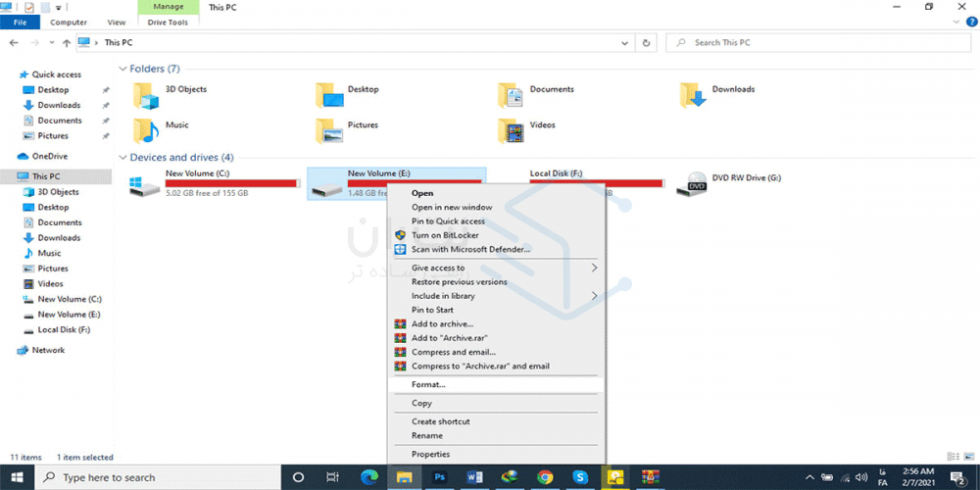
Task: Go up one level with Up arrow
Action: coord(66,43)
